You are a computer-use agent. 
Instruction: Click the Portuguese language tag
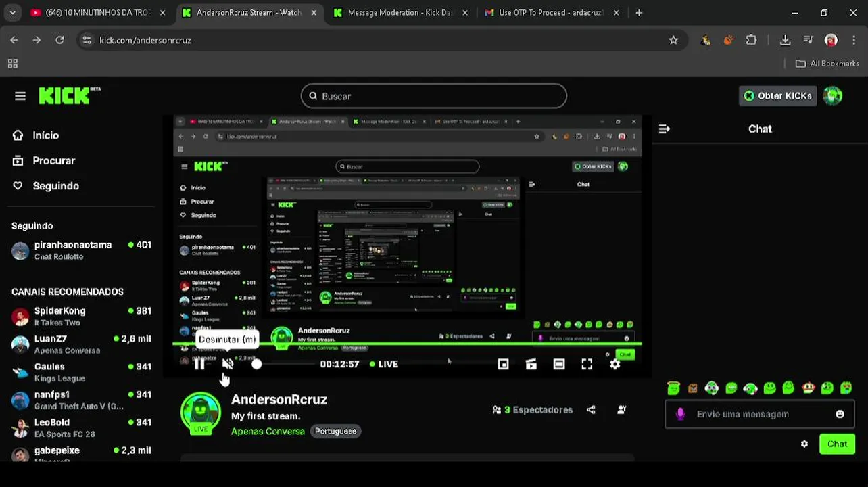pos(335,431)
